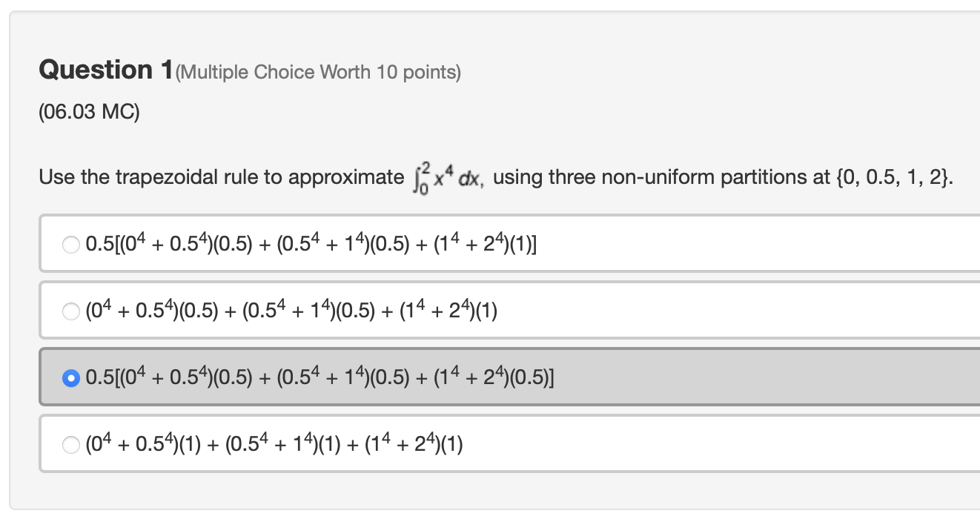Click answer 0.5[(0⁴ + 0.5⁴)(0.5) ... (1⁴ + 2⁴)(1)]

tap(311, 243)
